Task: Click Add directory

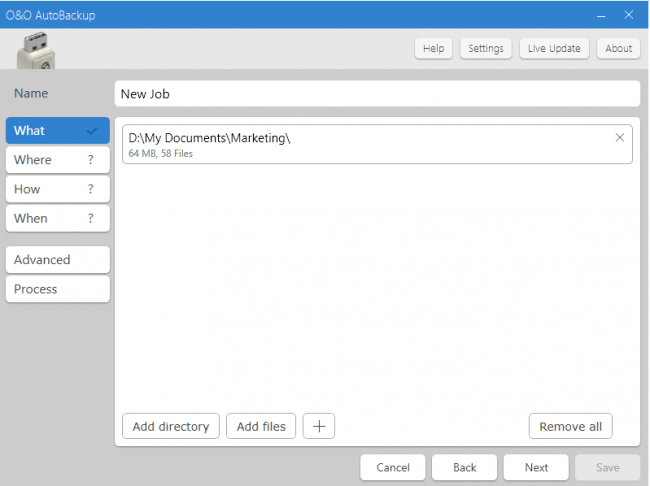Action: click(171, 426)
